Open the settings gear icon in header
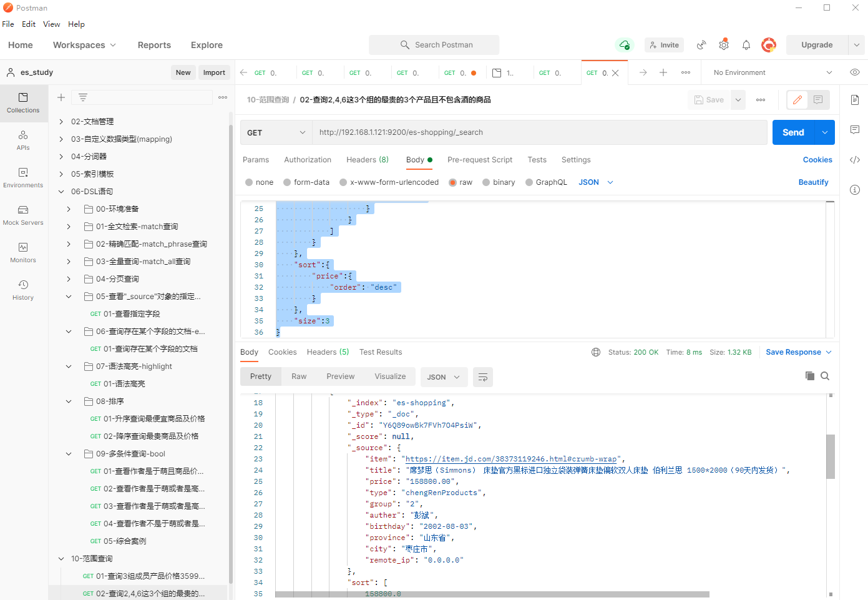 (x=723, y=45)
